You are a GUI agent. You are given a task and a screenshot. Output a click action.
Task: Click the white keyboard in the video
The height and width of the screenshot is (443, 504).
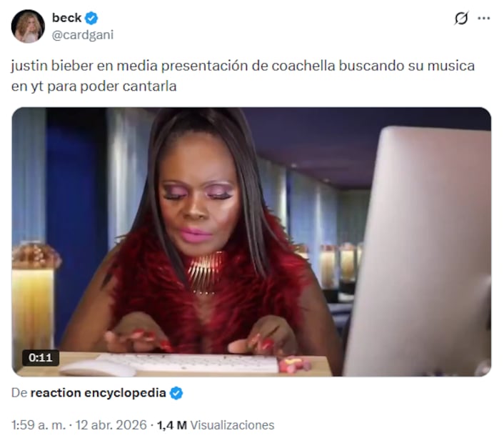(186, 364)
